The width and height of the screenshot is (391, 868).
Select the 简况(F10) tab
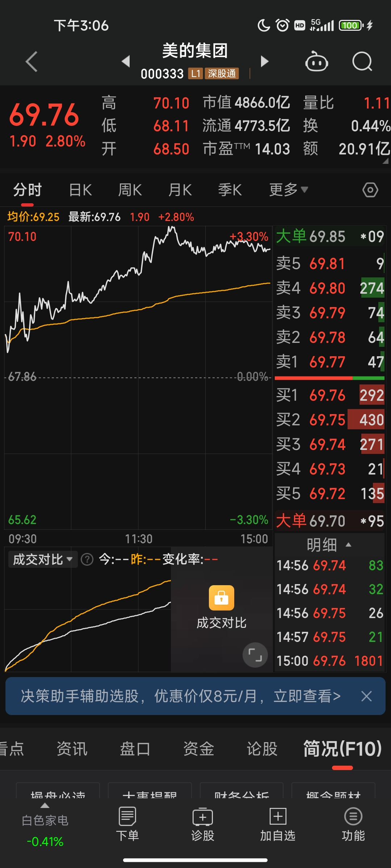click(x=342, y=749)
